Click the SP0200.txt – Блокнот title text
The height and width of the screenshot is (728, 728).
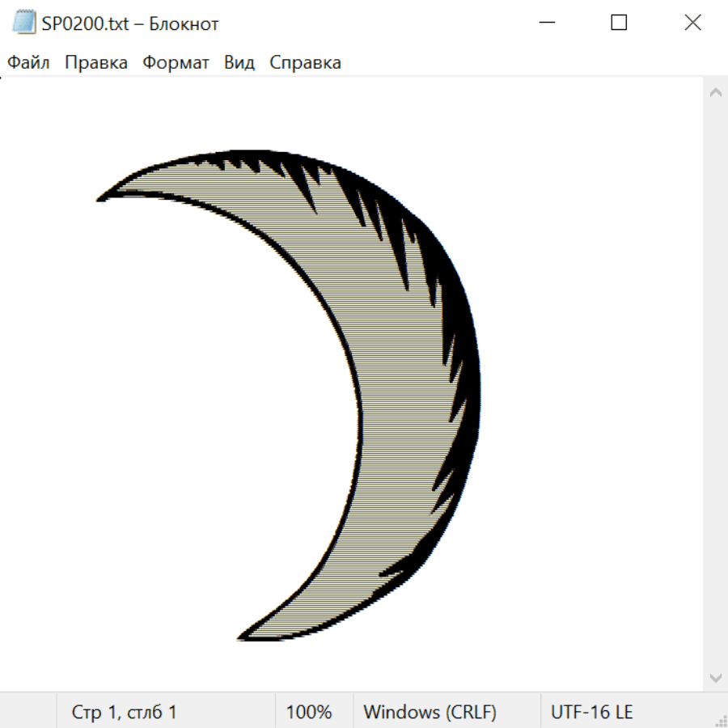(130, 23)
